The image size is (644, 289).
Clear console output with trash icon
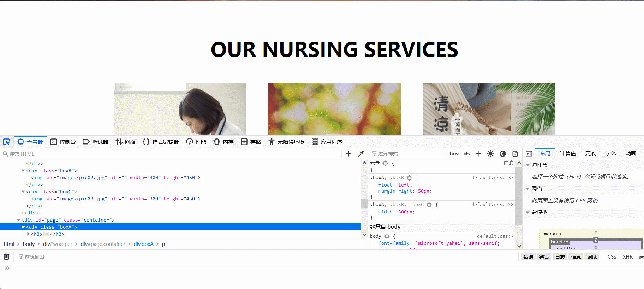pyautogui.click(x=6, y=256)
